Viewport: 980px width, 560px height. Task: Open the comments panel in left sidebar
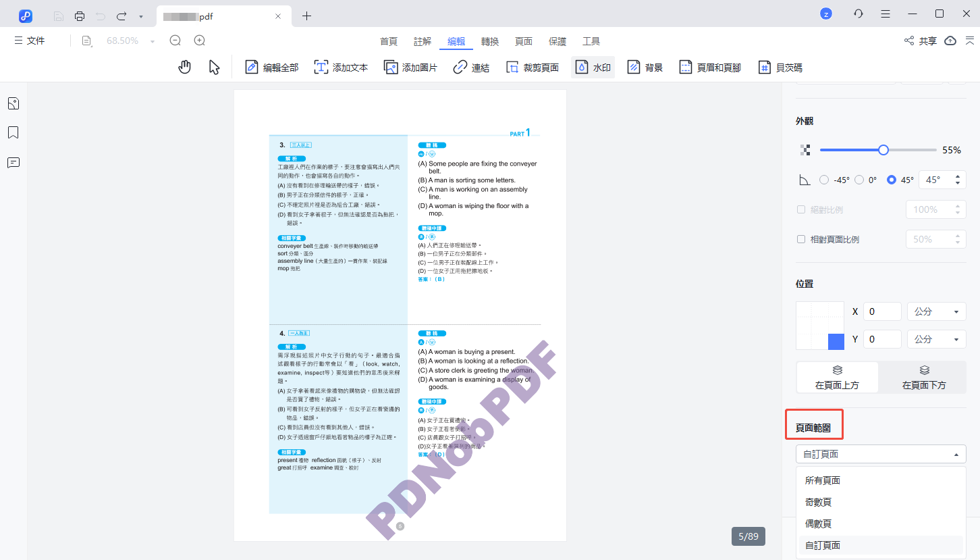[13, 162]
